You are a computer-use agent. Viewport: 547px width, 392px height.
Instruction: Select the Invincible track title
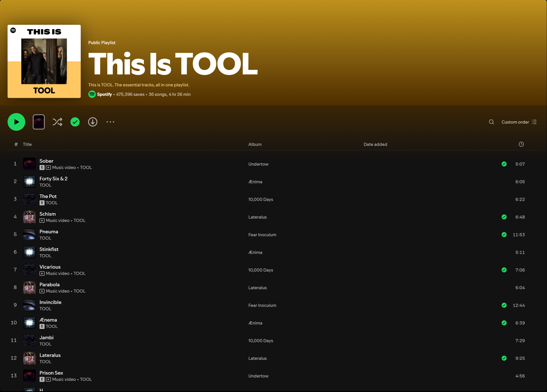[x=50, y=302]
